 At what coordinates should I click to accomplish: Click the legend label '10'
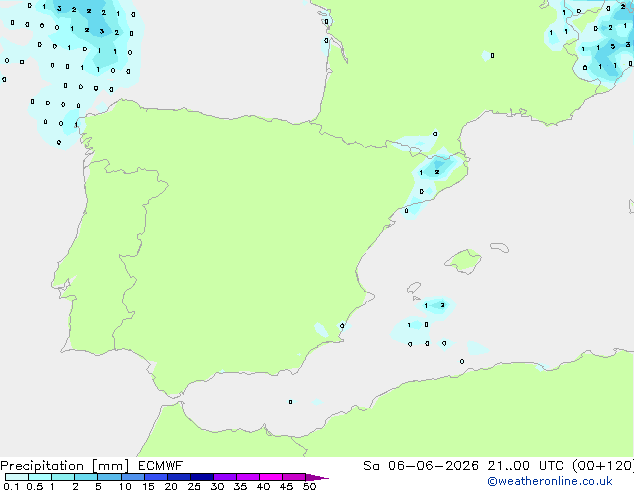[125, 486]
